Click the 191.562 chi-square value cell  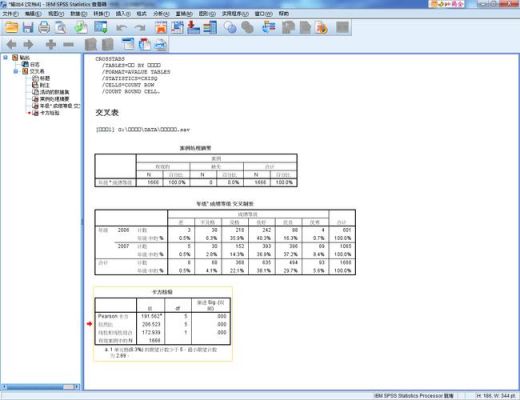pyautogui.click(x=151, y=316)
